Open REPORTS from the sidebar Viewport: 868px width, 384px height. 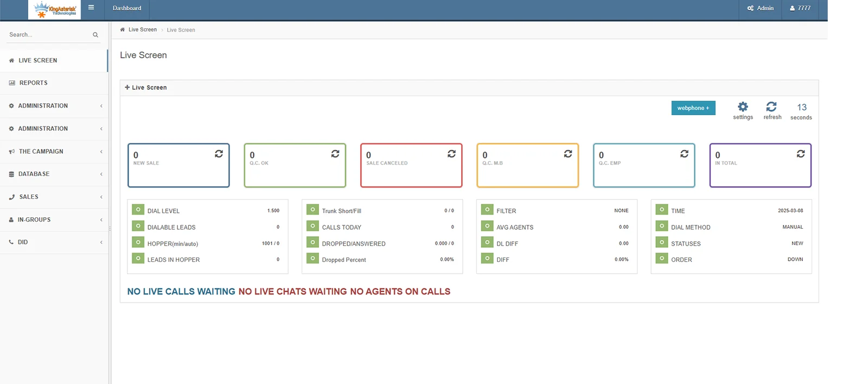tap(34, 83)
